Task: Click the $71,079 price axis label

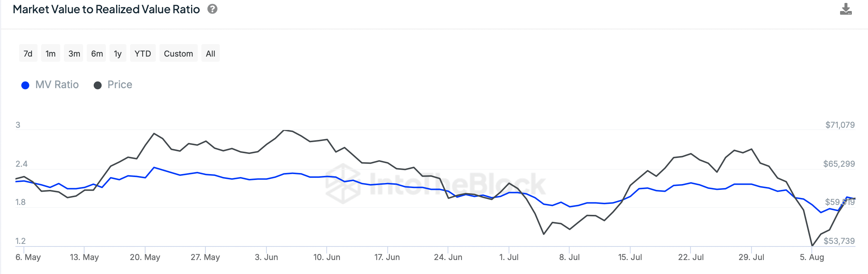Action: coord(840,125)
